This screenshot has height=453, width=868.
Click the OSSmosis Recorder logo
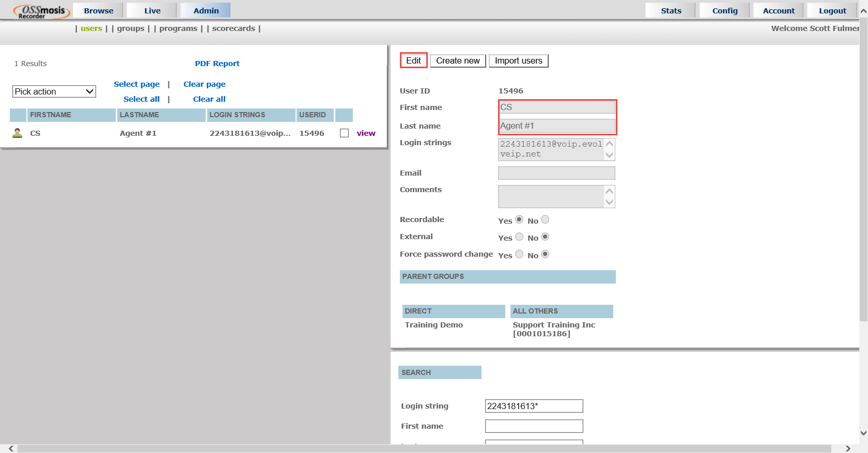[x=41, y=11]
